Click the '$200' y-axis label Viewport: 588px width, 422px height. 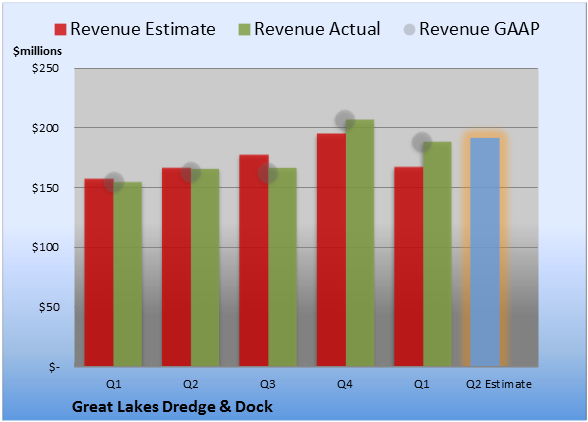45,128
